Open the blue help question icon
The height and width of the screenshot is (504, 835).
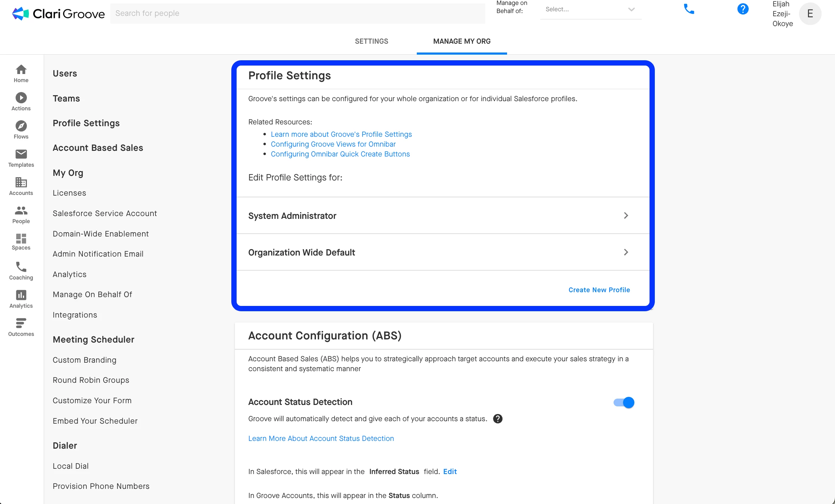pyautogui.click(x=743, y=9)
